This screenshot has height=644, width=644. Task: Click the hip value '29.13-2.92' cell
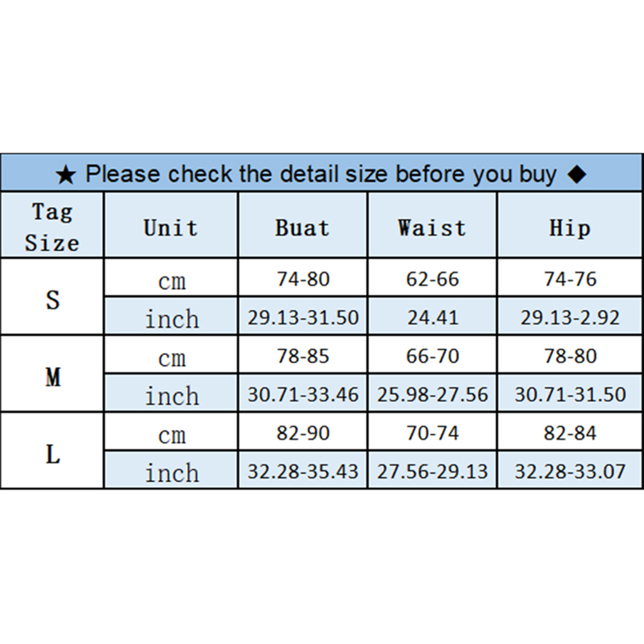click(x=569, y=317)
